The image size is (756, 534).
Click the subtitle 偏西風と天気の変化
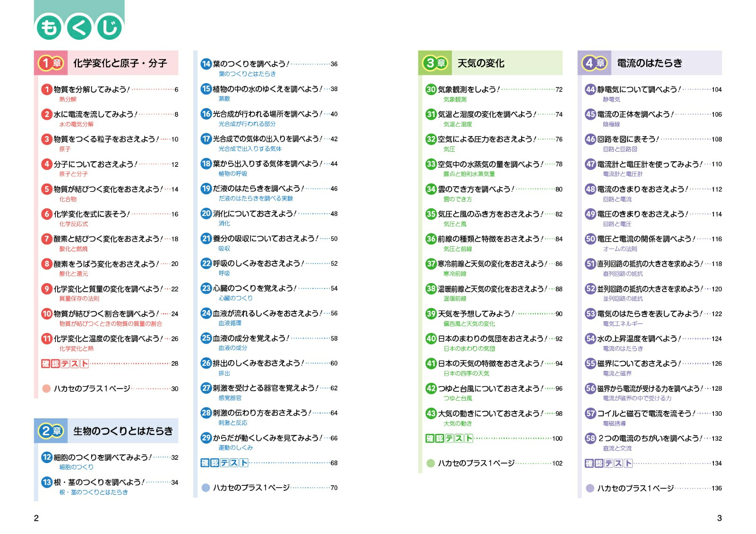click(x=469, y=324)
